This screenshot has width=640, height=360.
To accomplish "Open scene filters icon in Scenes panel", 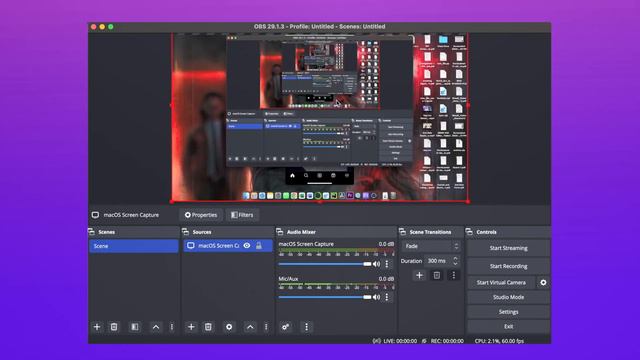I will 135,327.
